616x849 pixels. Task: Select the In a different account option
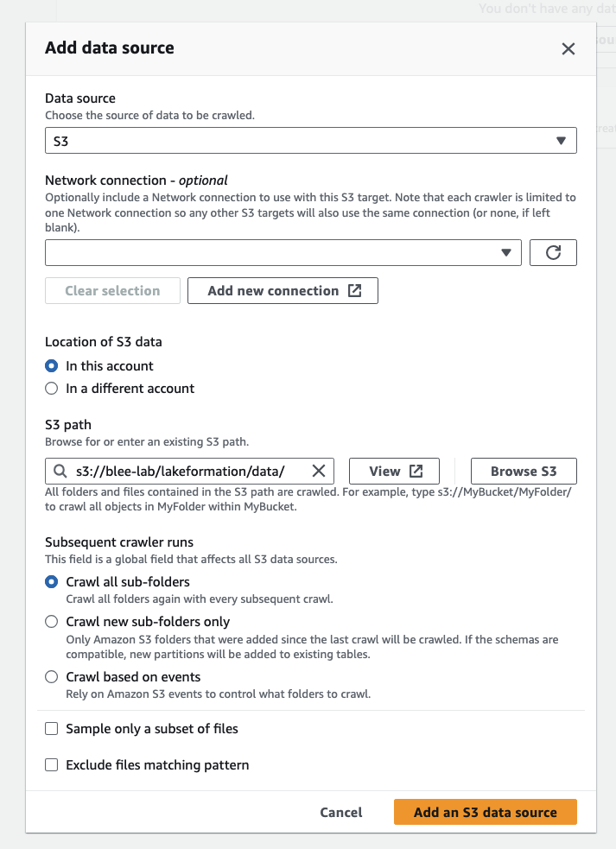(52, 388)
